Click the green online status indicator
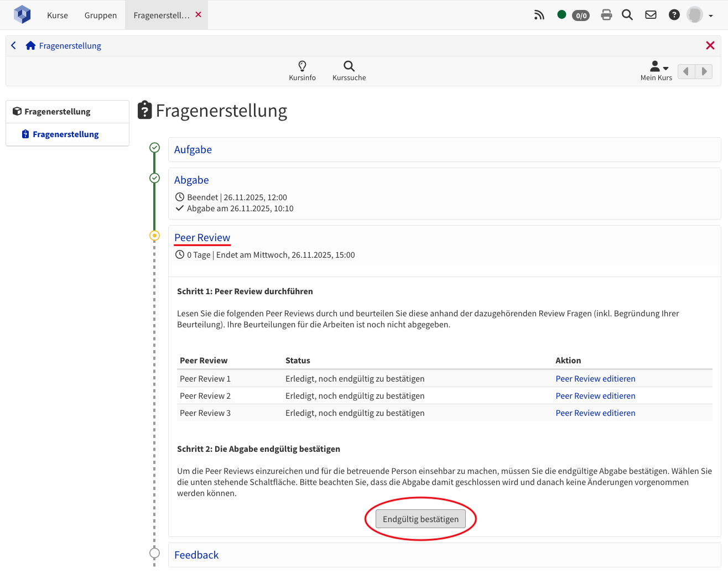This screenshot has height=584, width=728. tap(561, 15)
